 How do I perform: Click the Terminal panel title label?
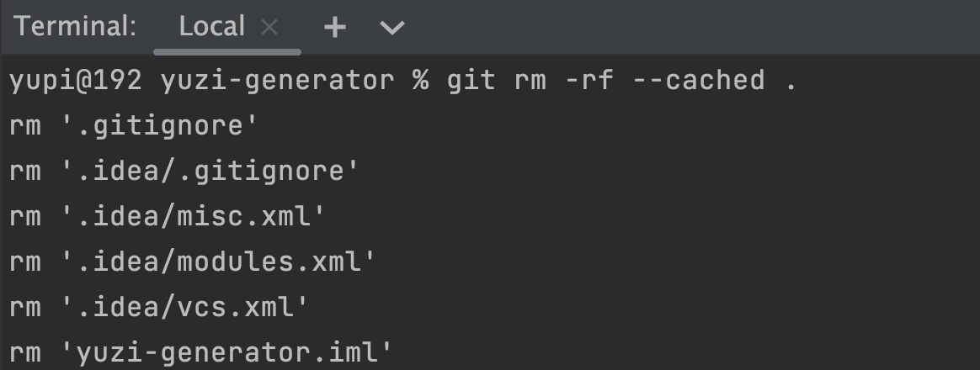tap(75, 27)
